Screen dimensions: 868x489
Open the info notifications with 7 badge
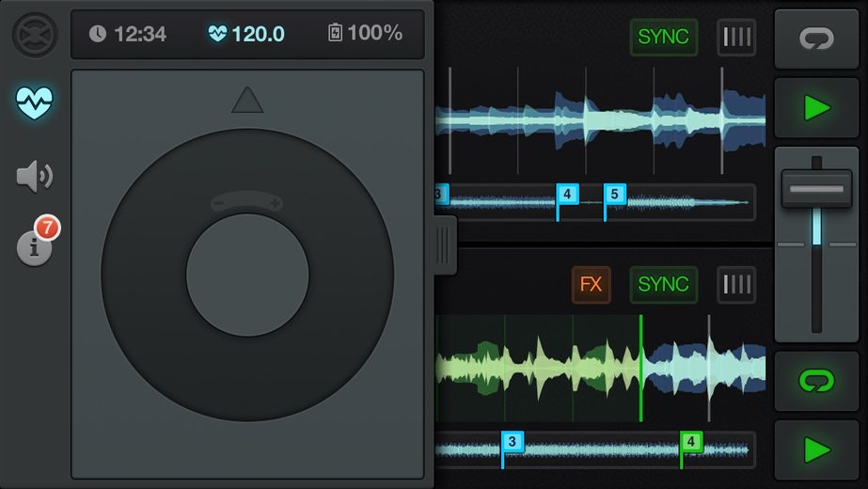click(x=37, y=243)
